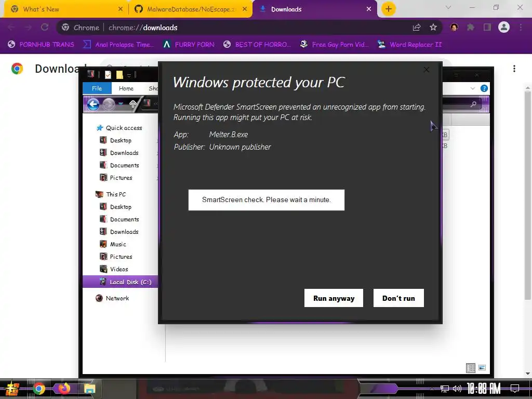Open Pictures under This PC
This screenshot has width=532, height=399.
(116, 257)
